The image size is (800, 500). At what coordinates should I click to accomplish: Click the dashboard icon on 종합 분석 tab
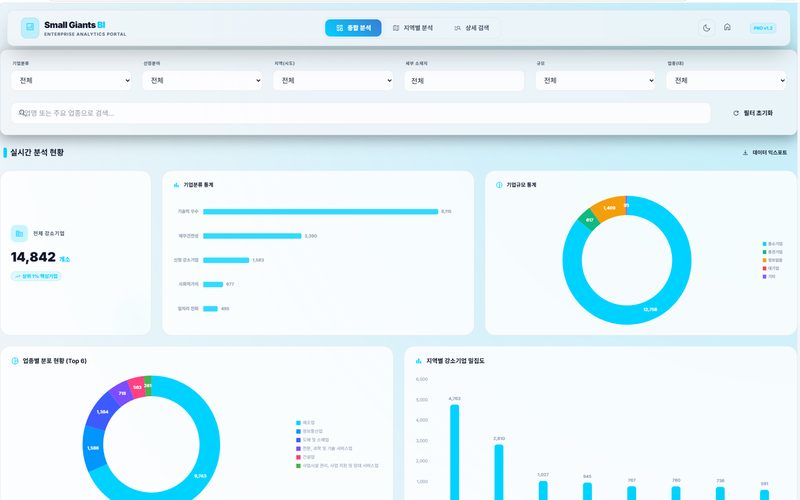tap(339, 28)
